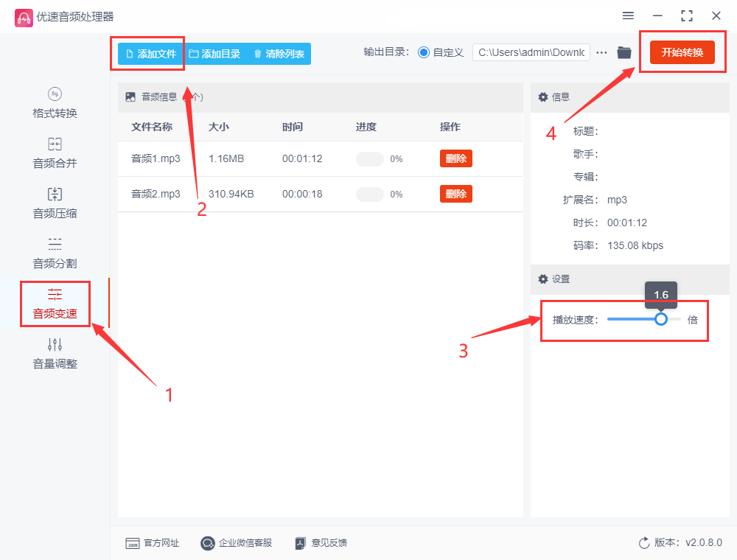Image resolution: width=737 pixels, height=560 pixels.
Task: Switch to the 音频变速 speed change tool
Action: point(53,303)
